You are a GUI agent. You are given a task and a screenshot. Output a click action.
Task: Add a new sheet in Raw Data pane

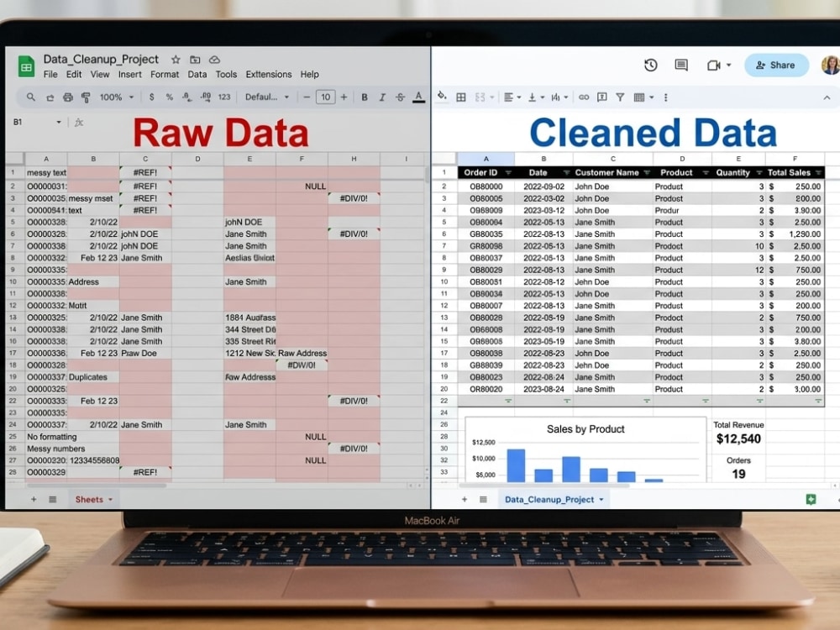pyautogui.click(x=34, y=499)
